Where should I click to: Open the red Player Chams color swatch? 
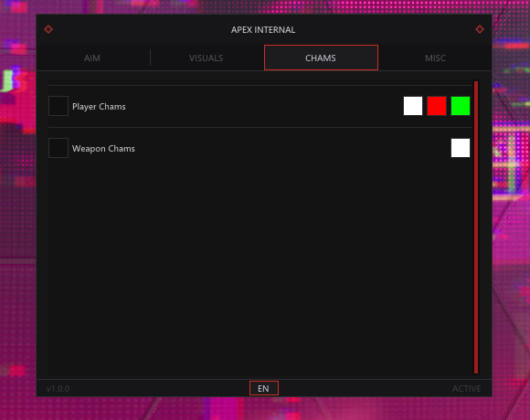tap(437, 106)
